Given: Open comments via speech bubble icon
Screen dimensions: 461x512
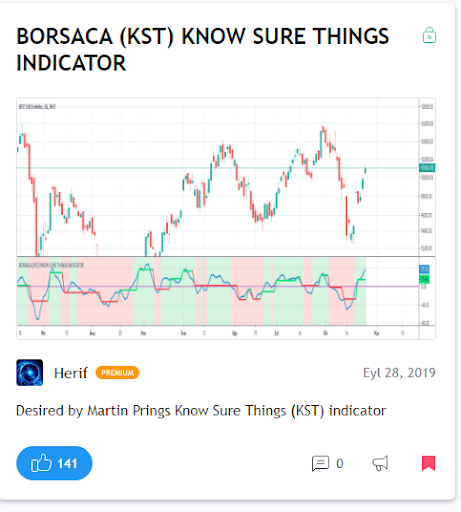Looking at the screenshot, I should pyautogui.click(x=320, y=463).
